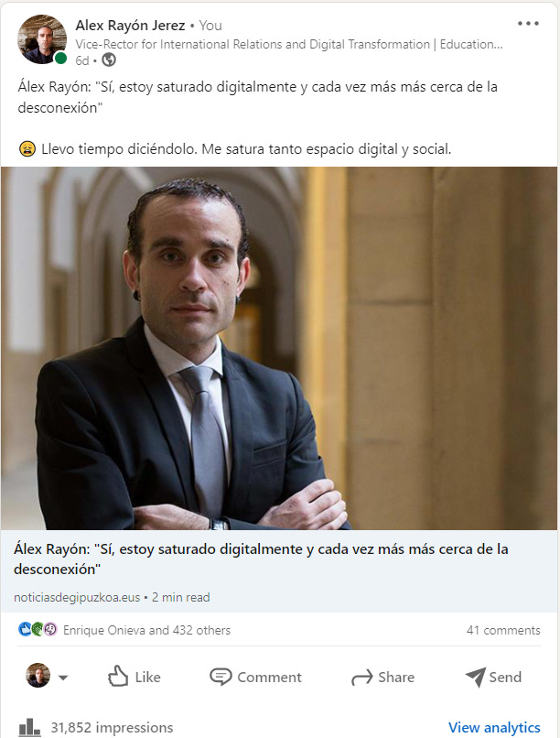Open View analytics link

pos(494,728)
